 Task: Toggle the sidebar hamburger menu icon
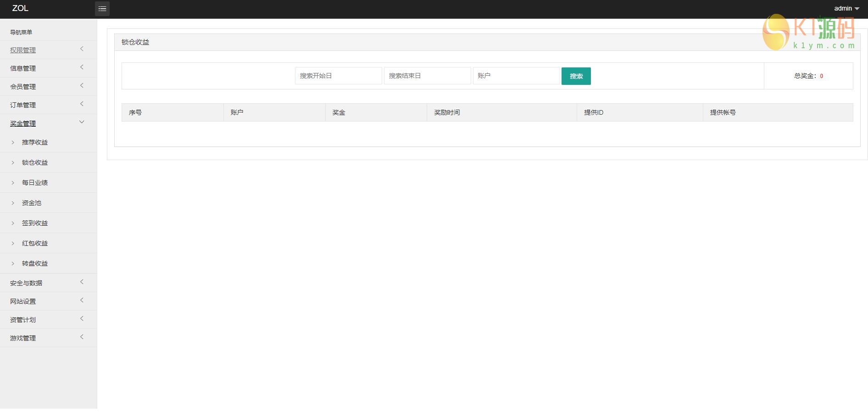(102, 9)
